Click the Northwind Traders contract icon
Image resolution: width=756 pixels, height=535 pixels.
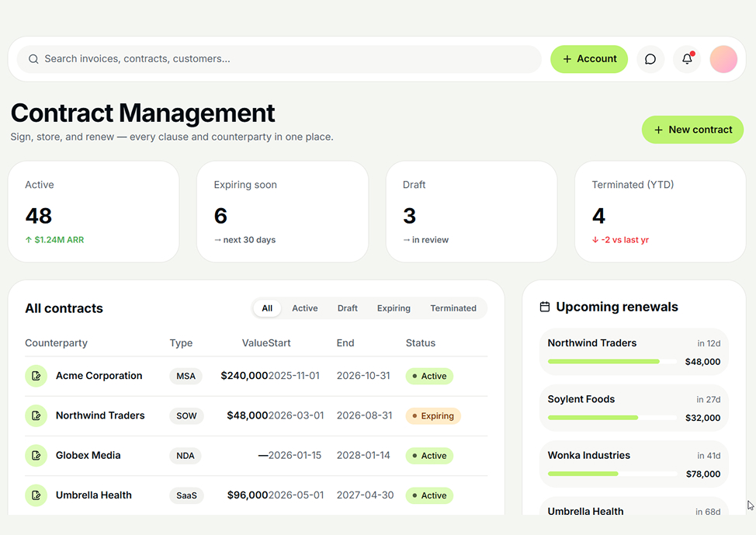(x=36, y=415)
